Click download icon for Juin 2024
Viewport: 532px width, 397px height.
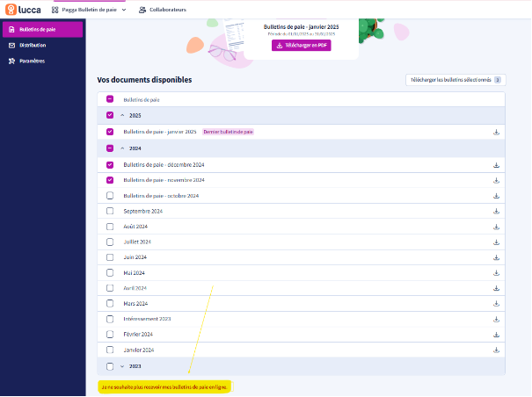pos(496,257)
